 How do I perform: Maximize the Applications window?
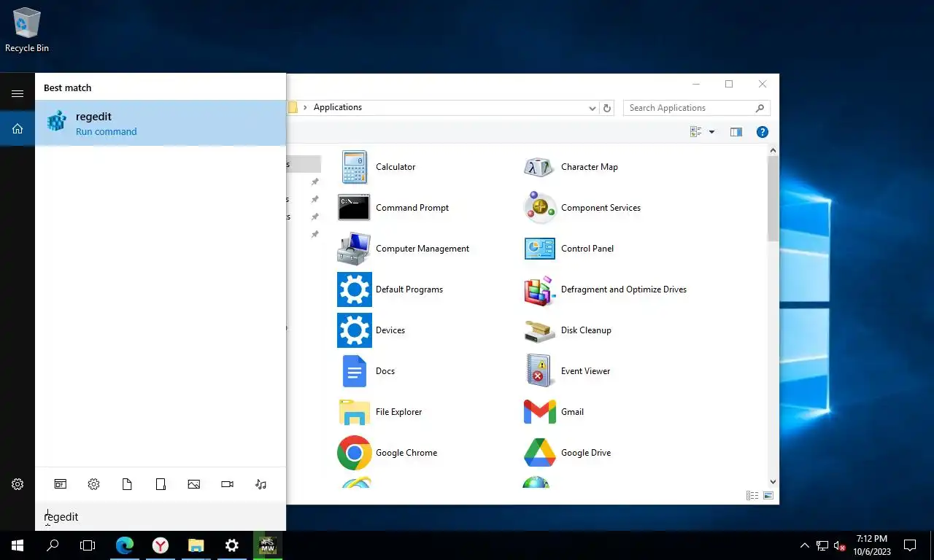click(x=729, y=84)
